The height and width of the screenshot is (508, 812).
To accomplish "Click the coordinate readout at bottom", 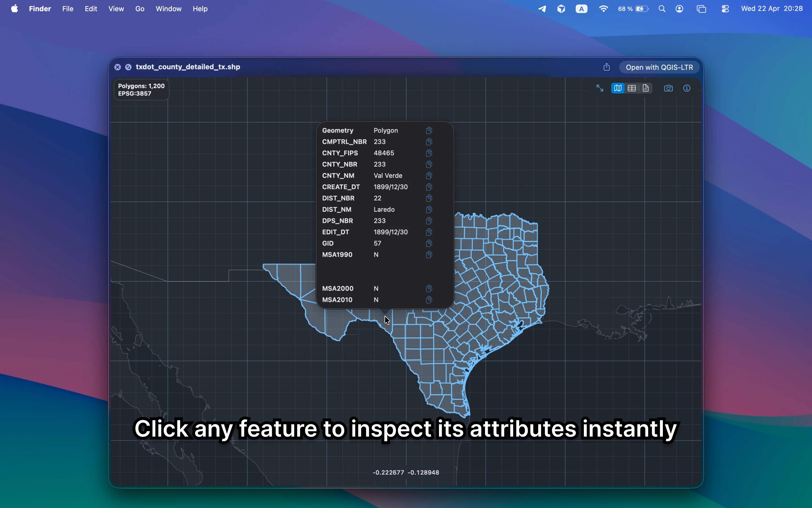I will coord(406,472).
